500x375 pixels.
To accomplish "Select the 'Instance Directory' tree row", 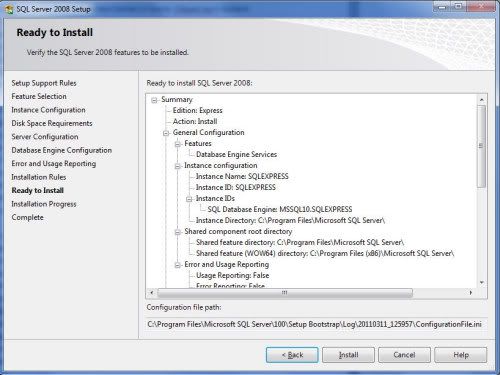I will coord(290,220).
